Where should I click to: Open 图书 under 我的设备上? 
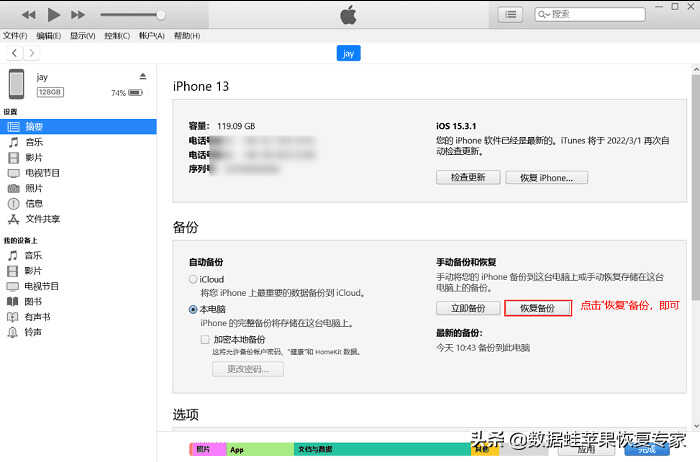point(34,301)
